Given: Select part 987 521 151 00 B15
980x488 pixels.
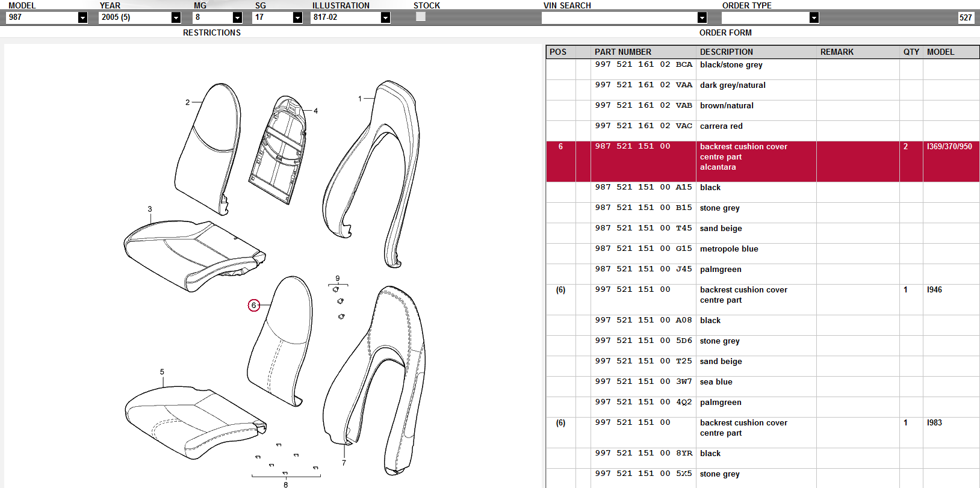Looking at the screenshot, I should tap(644, 208).
